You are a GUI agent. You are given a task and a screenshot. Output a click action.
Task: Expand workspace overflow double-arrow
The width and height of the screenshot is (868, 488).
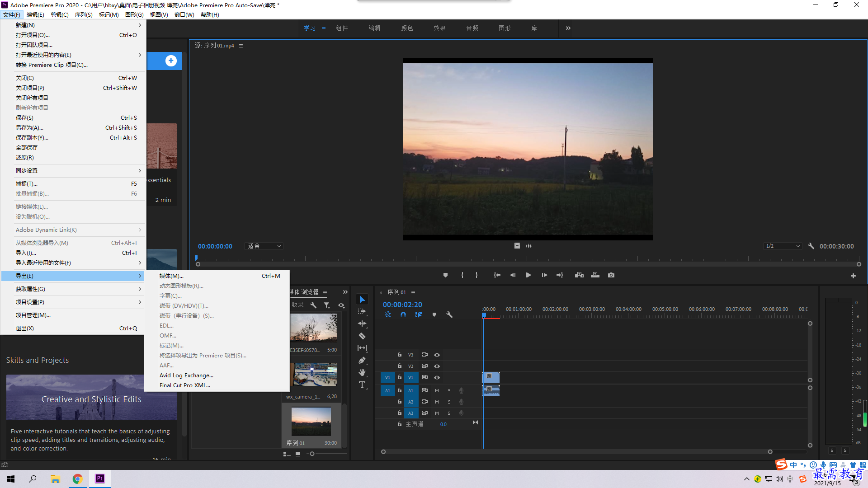568,28
